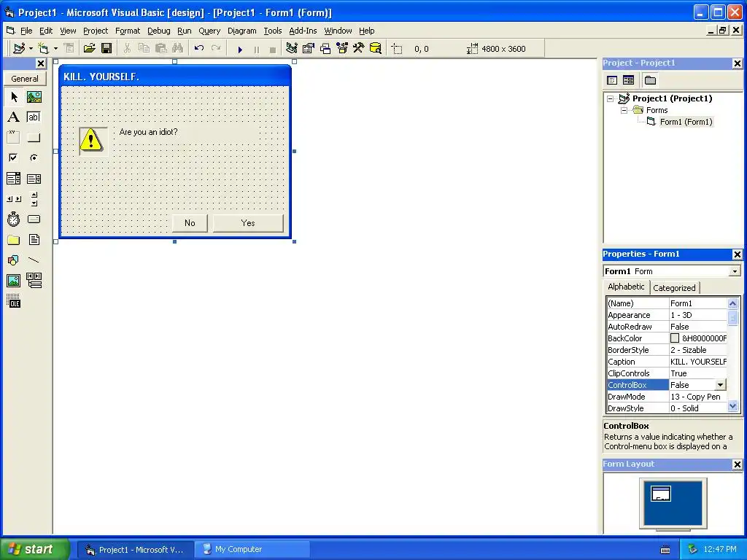Viewport: 747px width, 560px height.
Task: Select the CheckBox control tool
Action: tap(13, 157)
